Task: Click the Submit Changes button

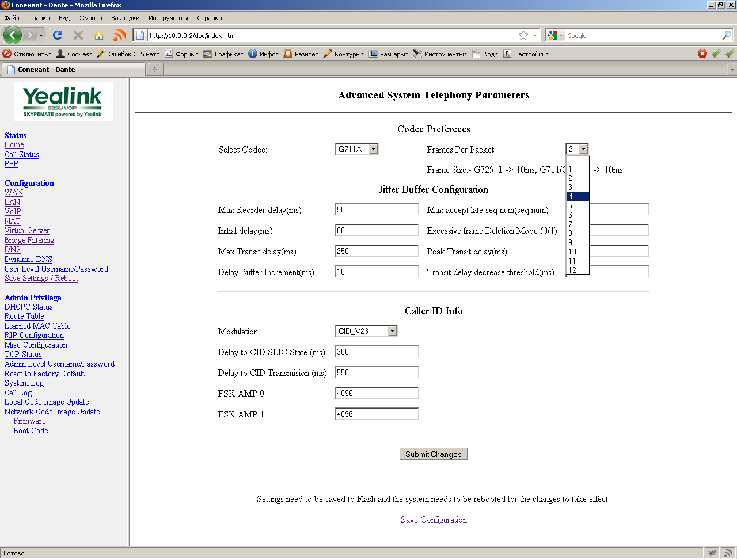Action: click(434, 454)
